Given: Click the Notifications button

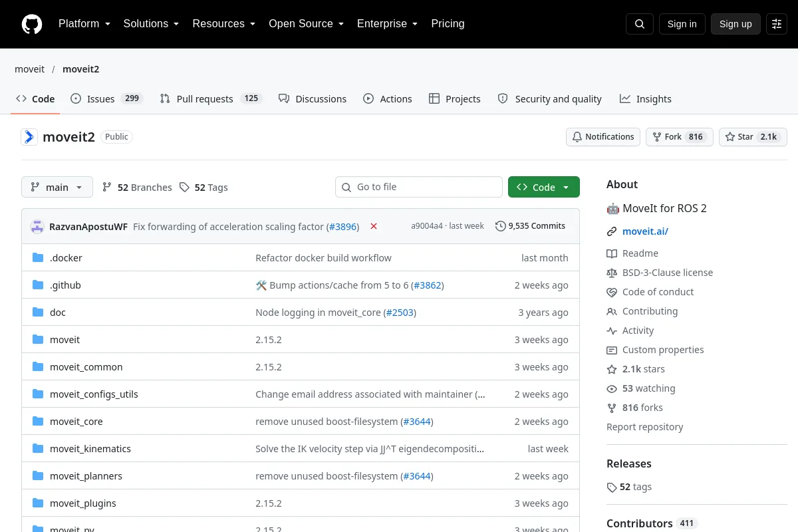Looking at the screenshot, I should pos(603,137).
